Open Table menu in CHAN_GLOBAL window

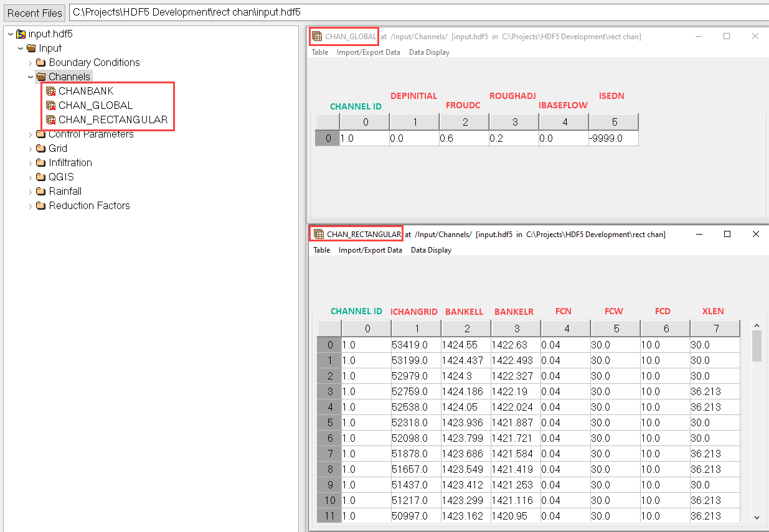pyautogui.click(x=320, y=52)
